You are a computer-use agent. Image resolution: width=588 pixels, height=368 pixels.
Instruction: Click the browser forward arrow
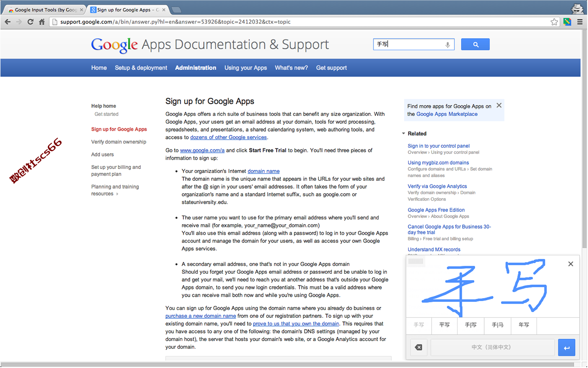pos(19,22)
